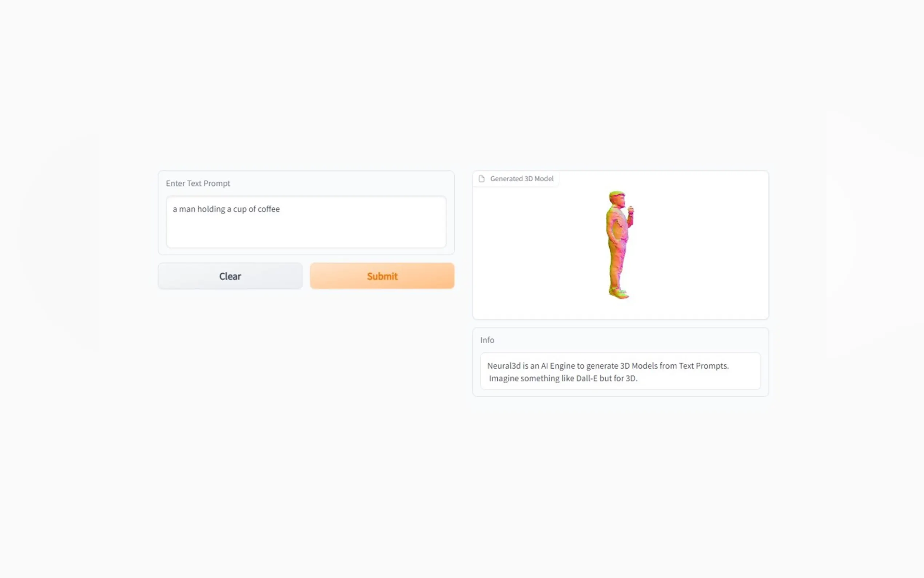Click the Info text box
Image resolution: width=924 pixels, height=578 pixels.
pos(620,371)
